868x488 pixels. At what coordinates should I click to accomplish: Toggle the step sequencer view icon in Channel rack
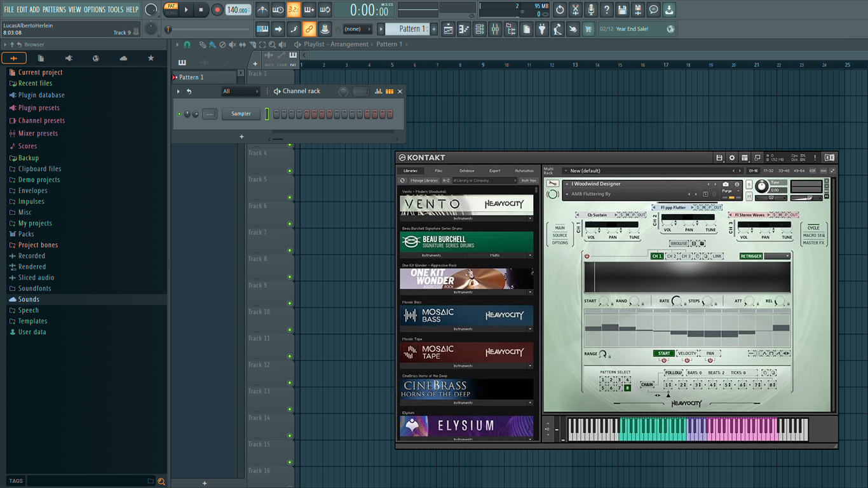coord(390,91)
